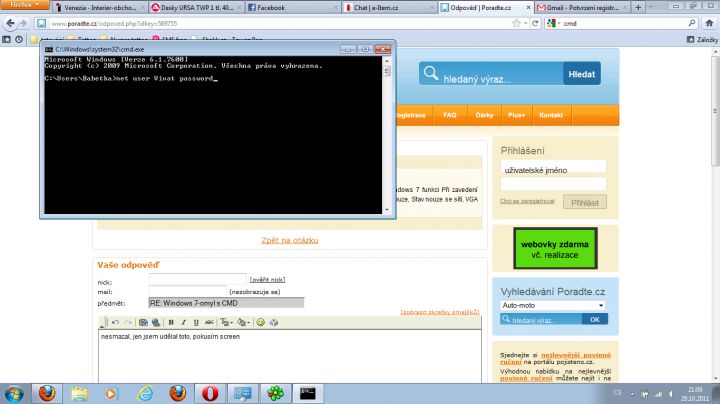Open the Plus+ menu item
Viewport: 720px width, 404px height.
[x=517, y=115]
